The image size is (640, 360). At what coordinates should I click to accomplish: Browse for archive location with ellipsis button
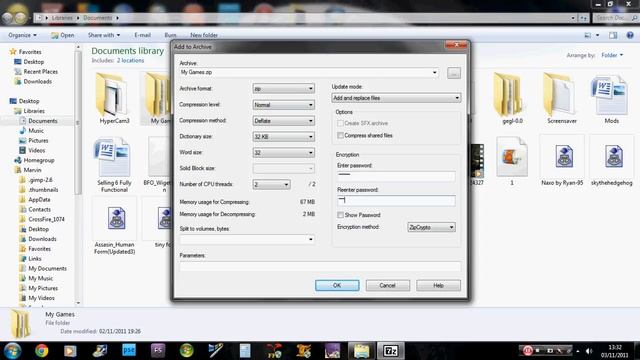[454, 73]
